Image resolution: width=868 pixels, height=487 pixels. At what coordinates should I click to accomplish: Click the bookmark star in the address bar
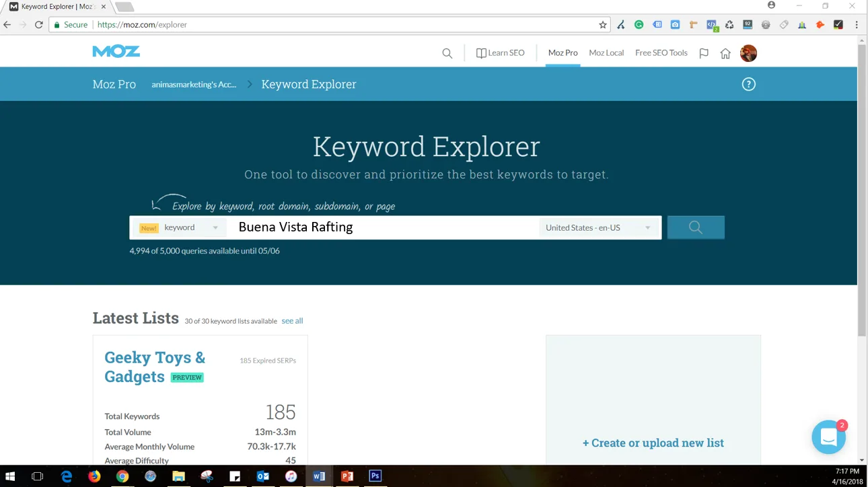tap(603, 24)
